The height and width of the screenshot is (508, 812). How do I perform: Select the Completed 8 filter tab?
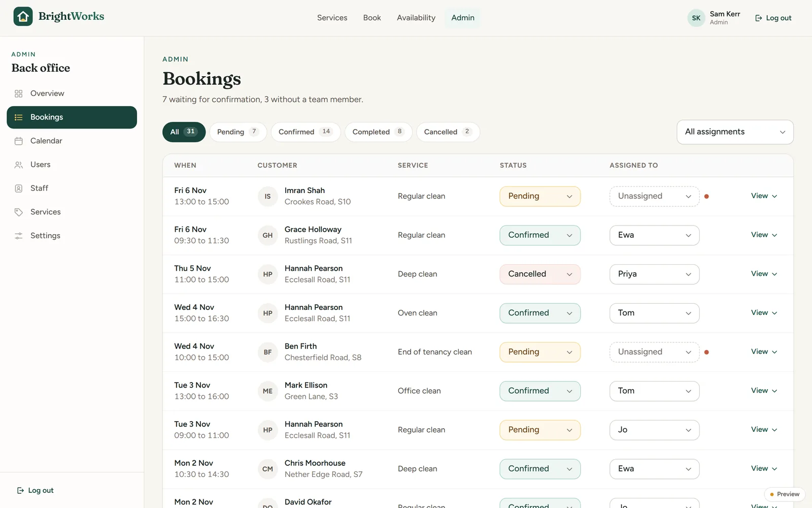pos(378,132)
